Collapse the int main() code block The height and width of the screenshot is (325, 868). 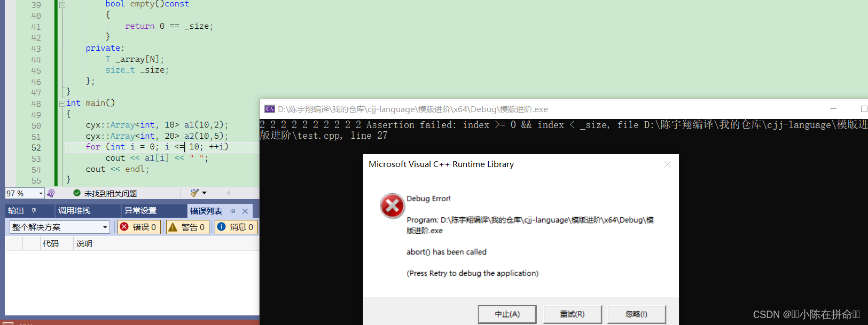[62, 103]
